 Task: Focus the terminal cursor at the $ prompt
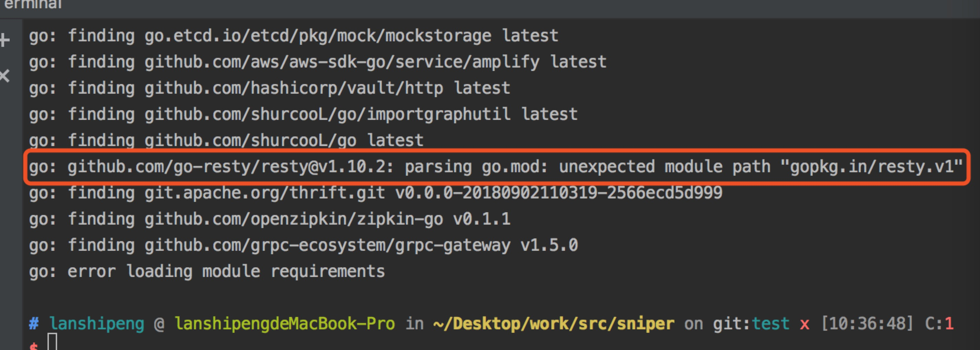click(x=52, y=342)
